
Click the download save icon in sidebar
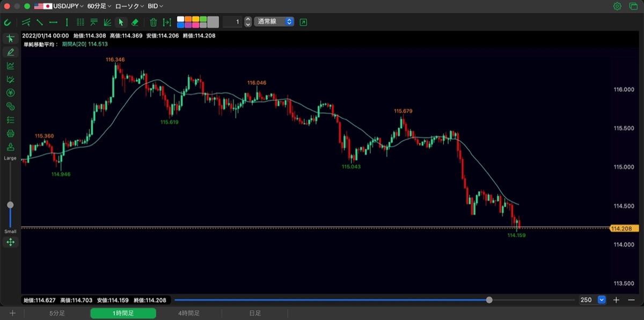pos(10,147)
